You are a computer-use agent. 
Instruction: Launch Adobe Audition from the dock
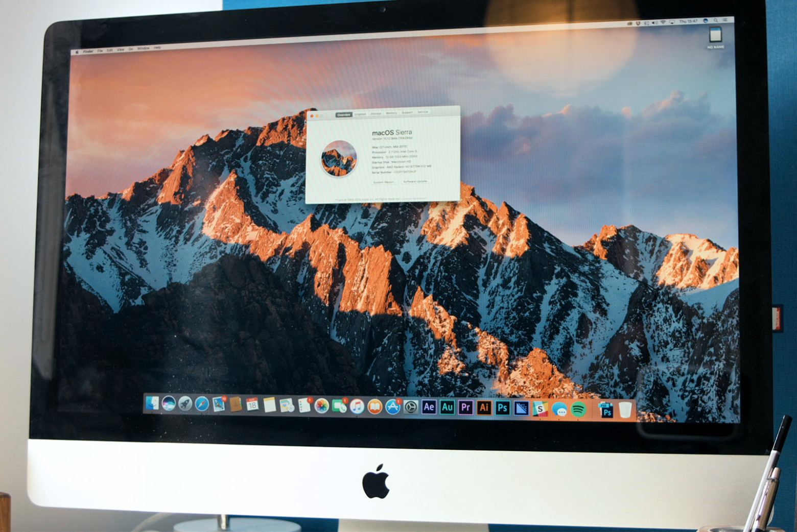[x=447, y=407]
